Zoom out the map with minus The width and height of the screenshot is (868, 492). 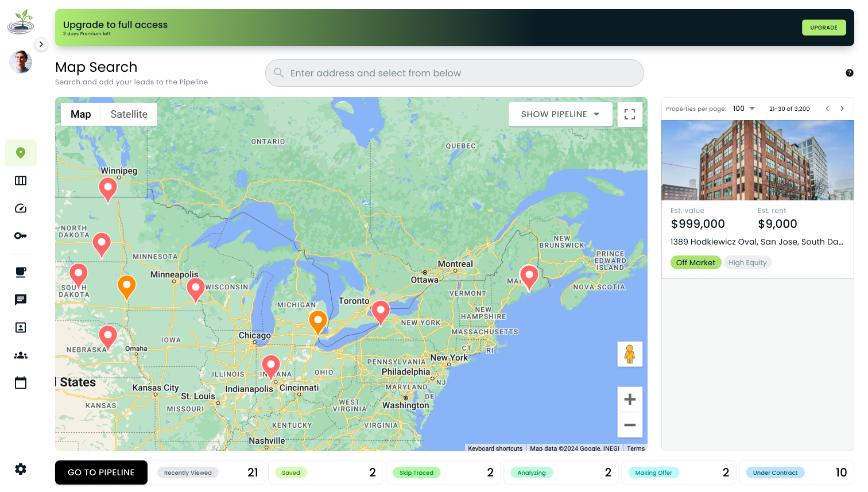point(630,425)
